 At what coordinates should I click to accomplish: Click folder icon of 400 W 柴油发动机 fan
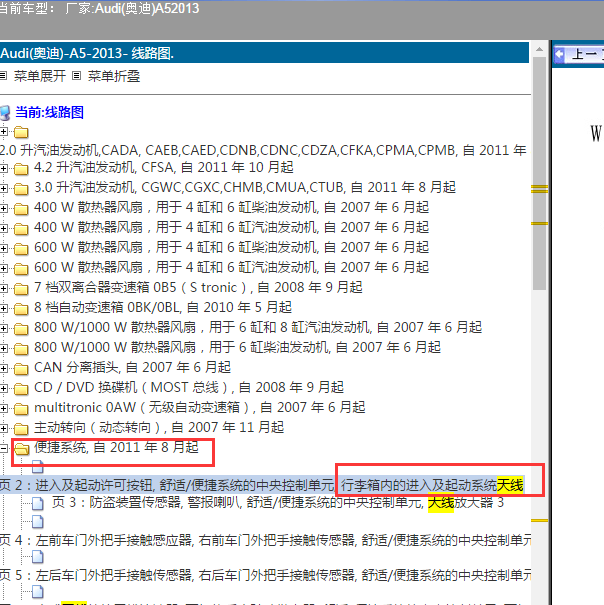point(21,209)
